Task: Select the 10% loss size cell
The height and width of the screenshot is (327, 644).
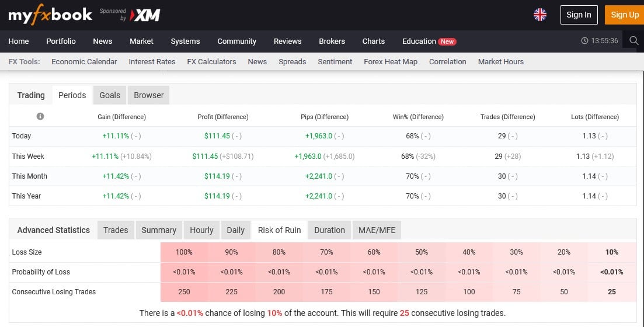Action: [611, 252]
